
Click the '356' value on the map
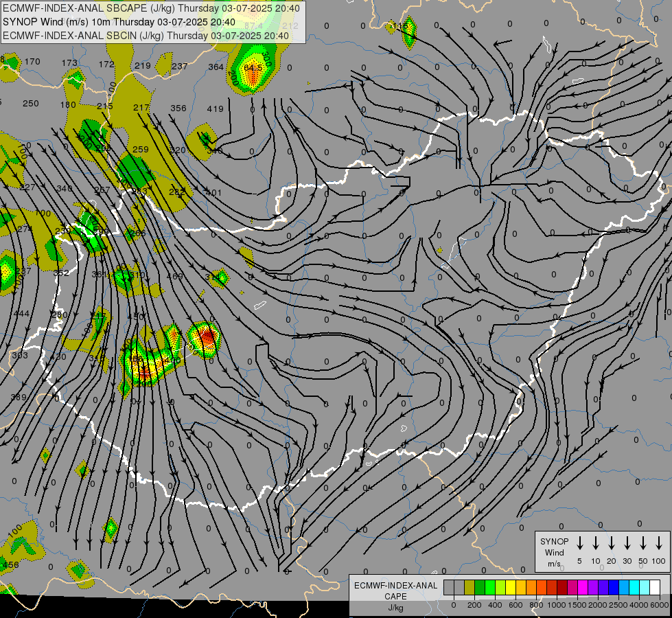pos(178,108)
